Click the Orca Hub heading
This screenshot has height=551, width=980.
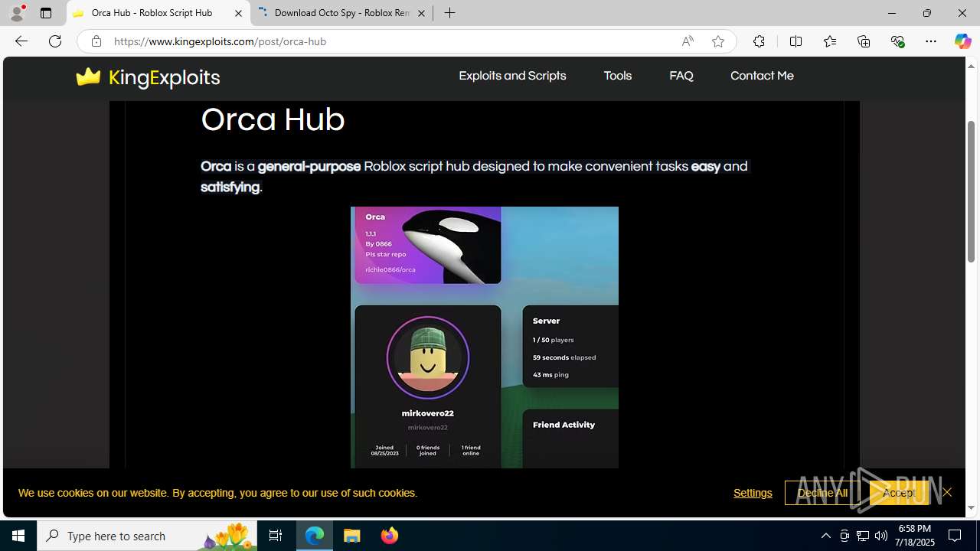[273, 119]
